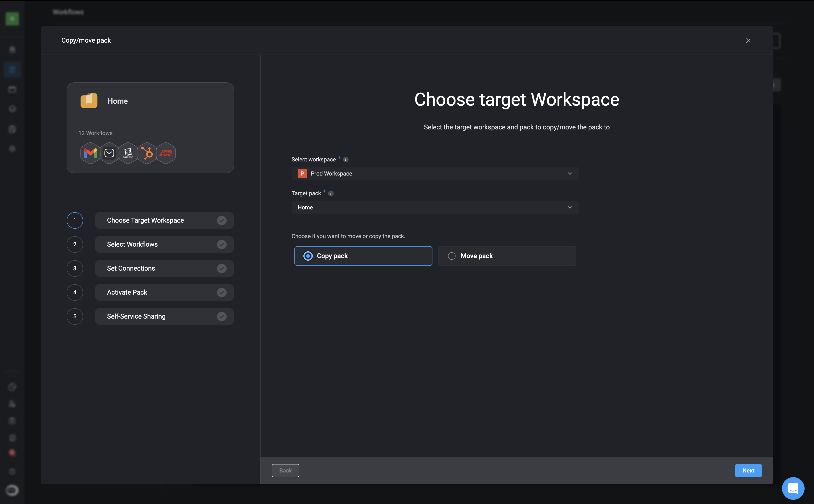Click the Gmail integration icon
814x504 pixels.
click(x=90, y=153)
